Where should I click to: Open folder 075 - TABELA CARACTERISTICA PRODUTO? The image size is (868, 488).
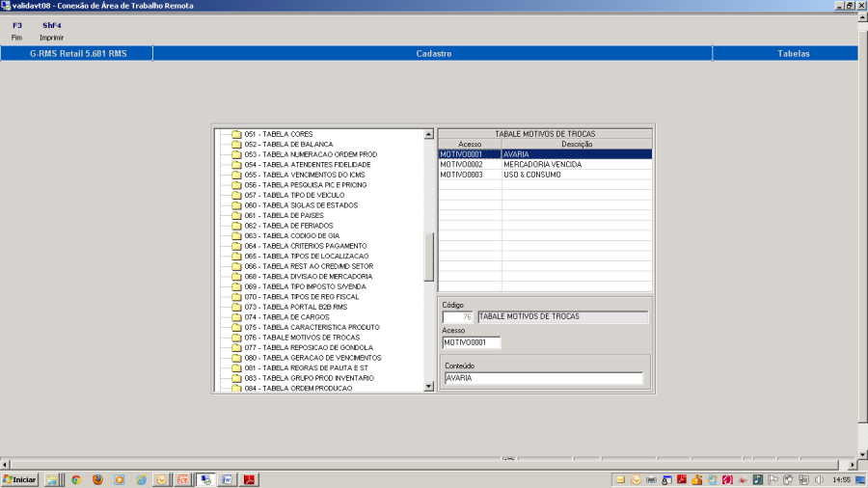click(x=306, y=328)
